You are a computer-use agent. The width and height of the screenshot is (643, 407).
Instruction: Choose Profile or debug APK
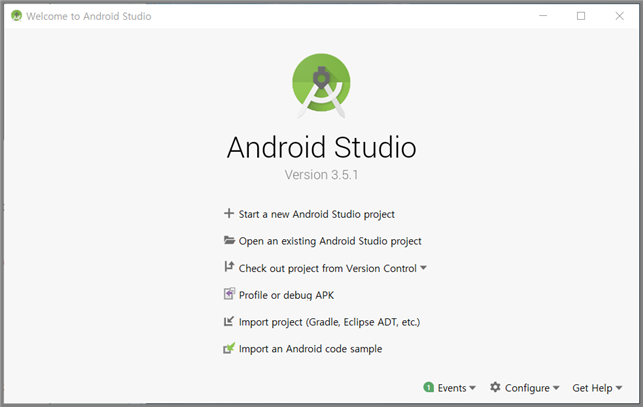286,295
